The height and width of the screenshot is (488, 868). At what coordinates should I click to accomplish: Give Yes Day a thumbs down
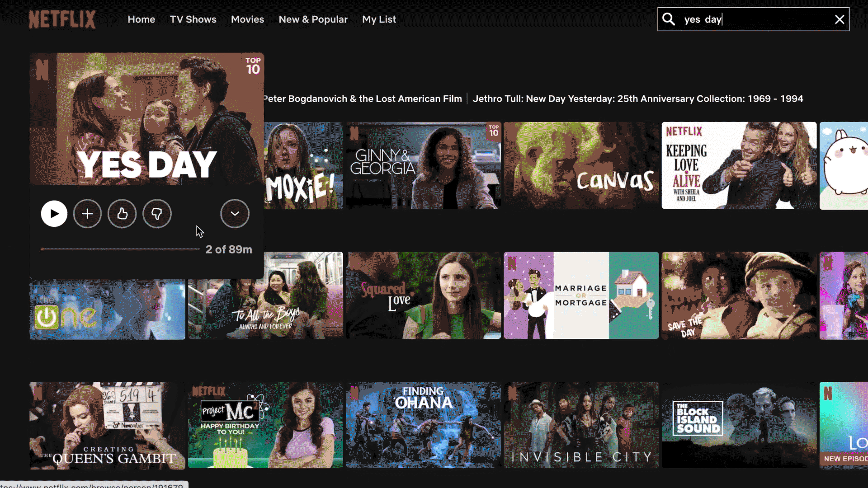point(157,214)
